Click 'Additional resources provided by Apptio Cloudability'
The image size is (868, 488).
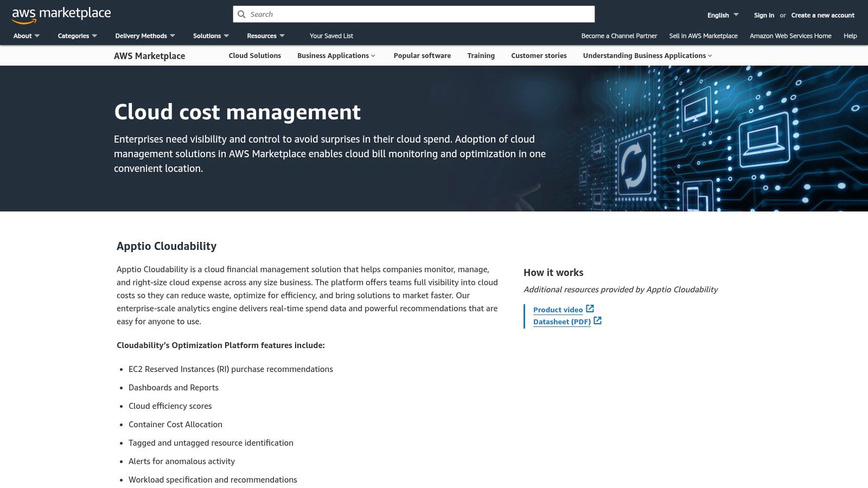(621, 290)
